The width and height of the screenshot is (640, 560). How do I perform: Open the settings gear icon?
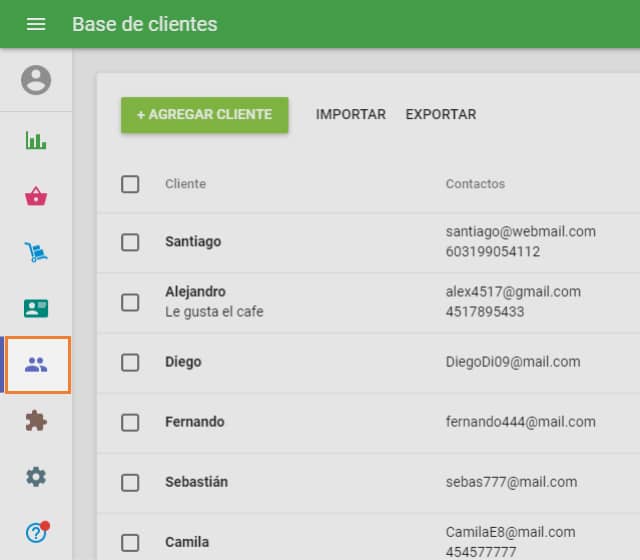(x=36, y=476)
